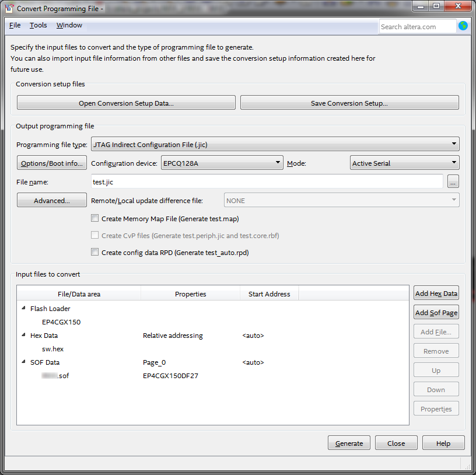Click the Search altera.com field
Image resolution: width=476 pixels, height=475 pixels.
coord(418,26)
